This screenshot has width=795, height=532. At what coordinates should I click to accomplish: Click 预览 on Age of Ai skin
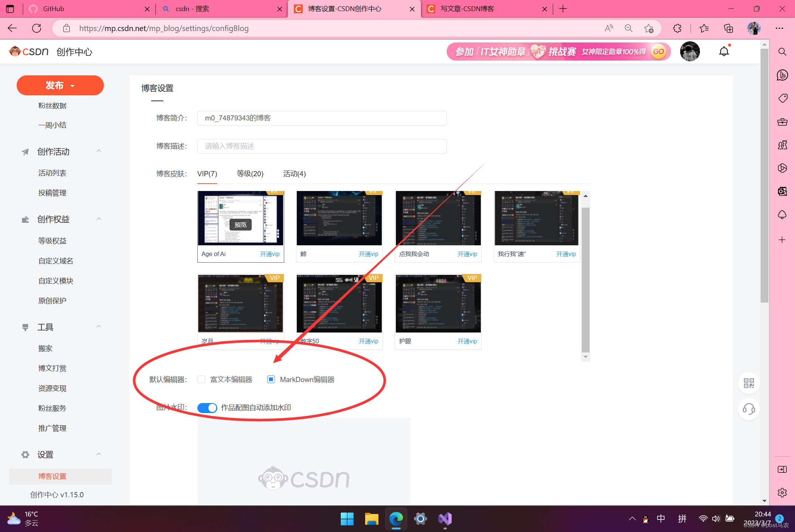(240, 225)
